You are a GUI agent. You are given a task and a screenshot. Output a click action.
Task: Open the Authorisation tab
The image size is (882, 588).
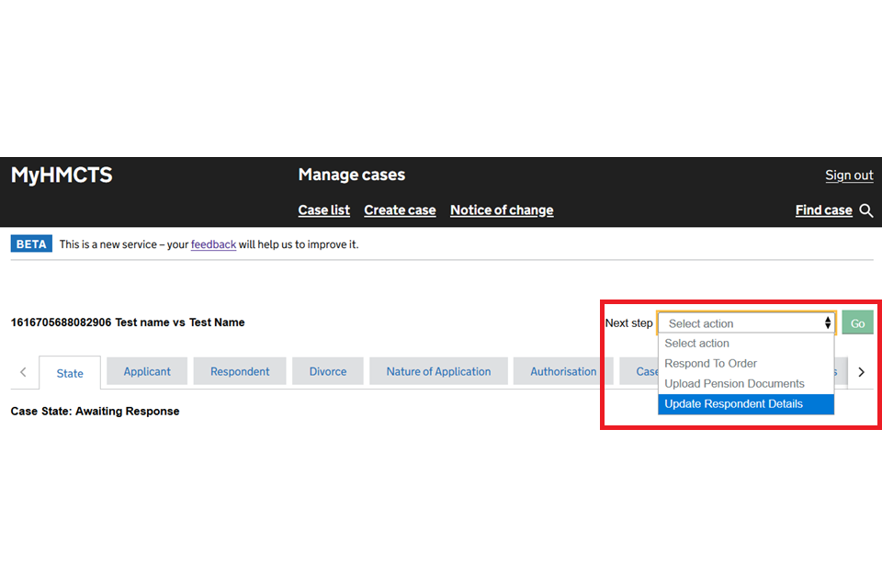click(563, 371)
